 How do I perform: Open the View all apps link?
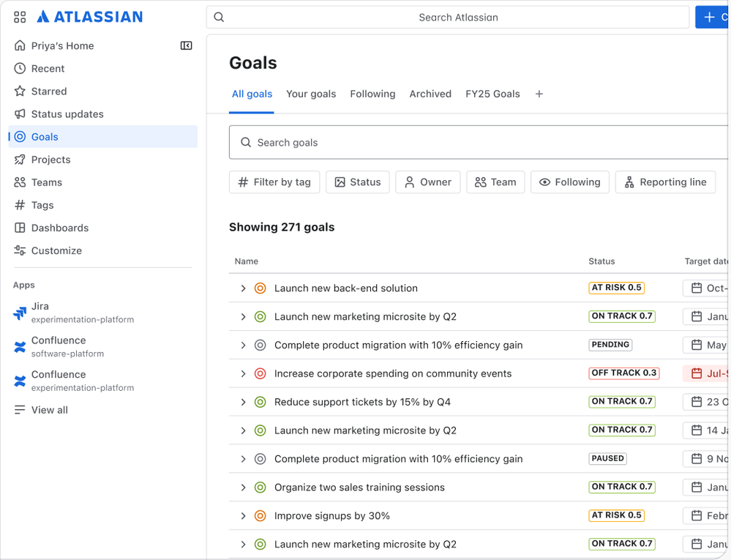point(50,410)
